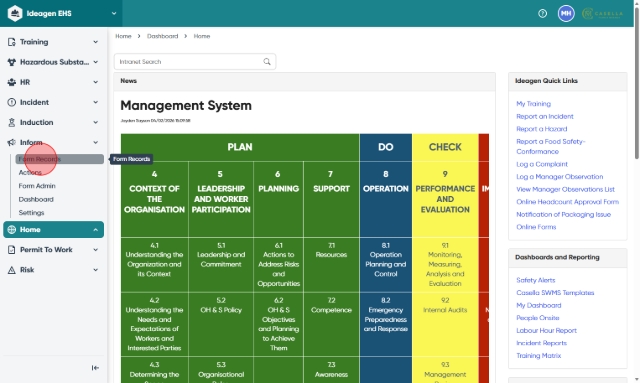The width and height of the screenshot is (640, 383).
Task: Collapse the Home menu chevron
Action: coord(96,229)
